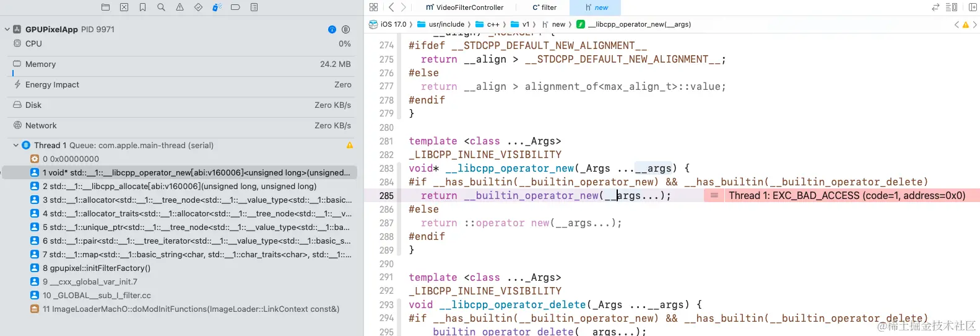Screen dimensions: 980x336
Task: Click the process view options icon beside PID
Action: click(x=345, y=29)
